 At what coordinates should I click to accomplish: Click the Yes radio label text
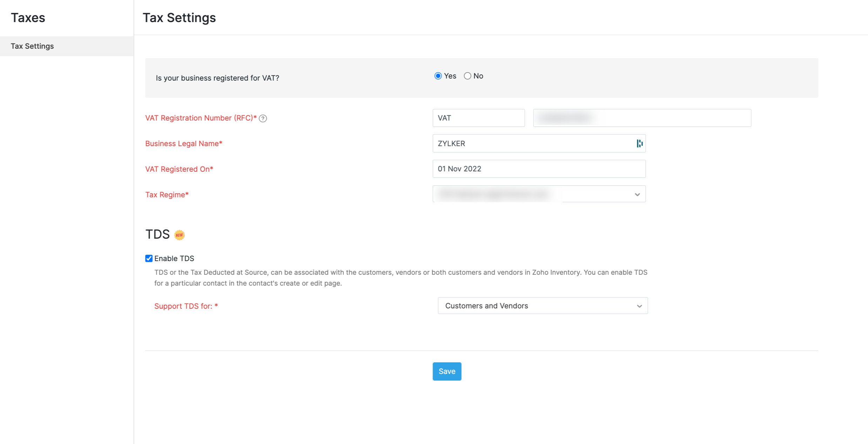click(x=450, y=76)
